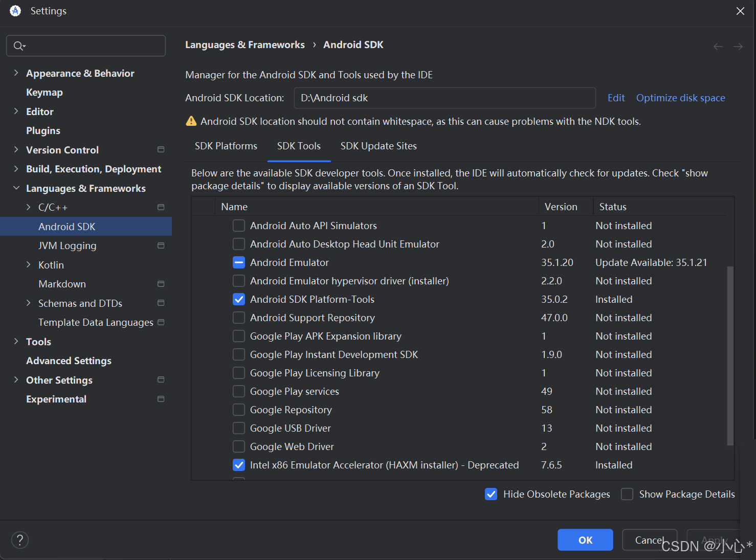Viewport: 756px width, 560px height.
Task: Click project-level icon beside Schemas and DTDs
Action: [161, 303]
